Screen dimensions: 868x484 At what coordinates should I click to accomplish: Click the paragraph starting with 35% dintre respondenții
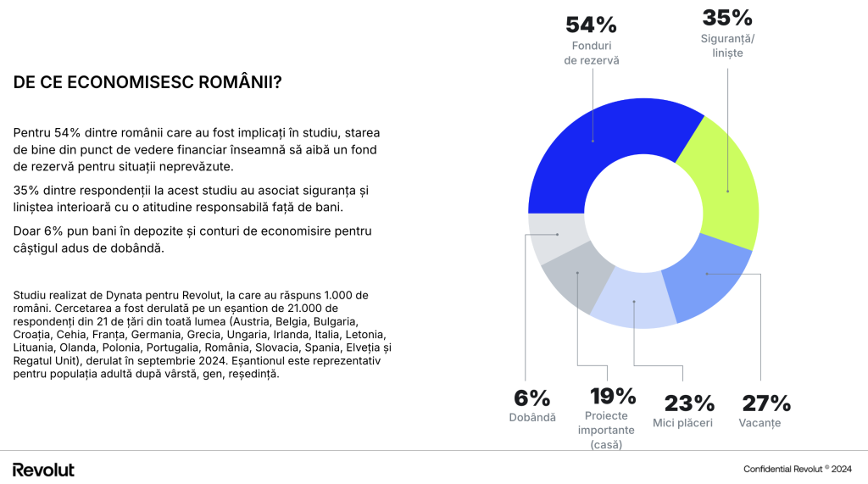[x=191, y=199]
